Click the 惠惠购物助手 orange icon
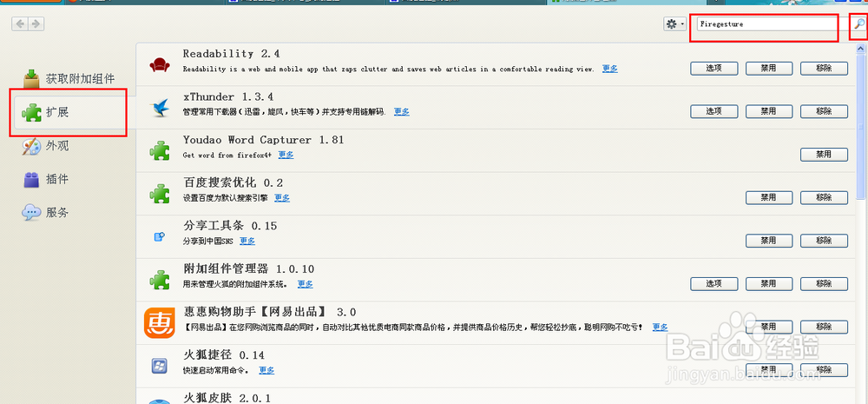 pos(160,322)
